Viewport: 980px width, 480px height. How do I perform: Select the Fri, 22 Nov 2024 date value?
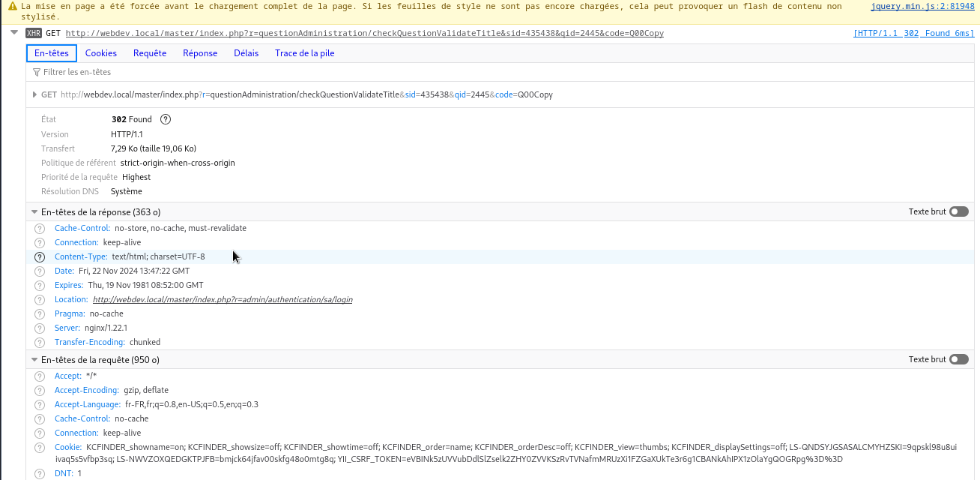click(x=134, y=271)
